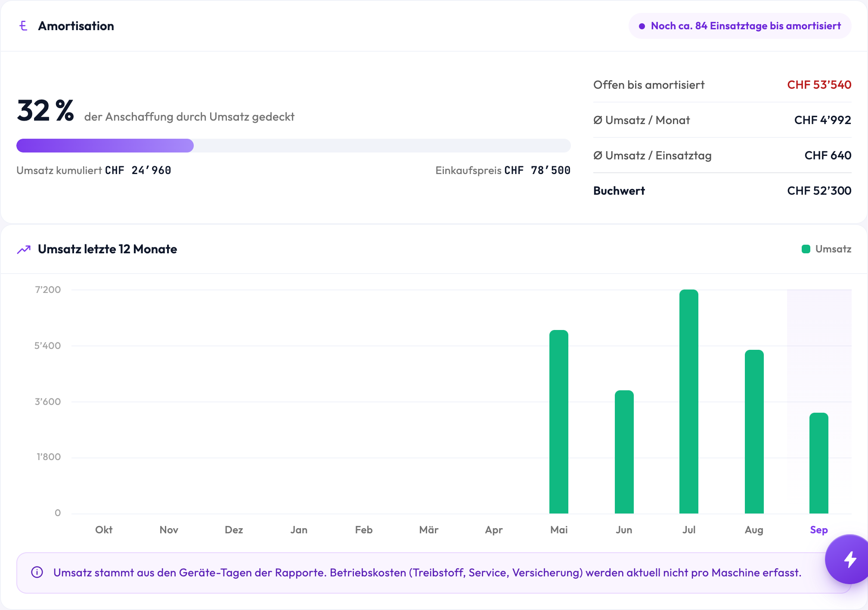Click the trending-up icon beside Umsatz letzte 12 Monate
This screenshot has height=610, width=868.
[x=24, y=249]
